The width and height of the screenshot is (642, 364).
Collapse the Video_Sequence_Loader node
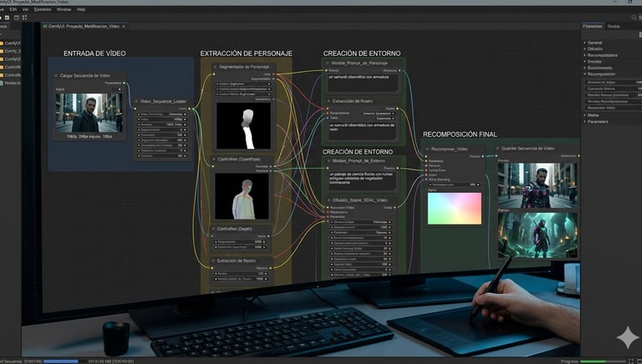137,101
